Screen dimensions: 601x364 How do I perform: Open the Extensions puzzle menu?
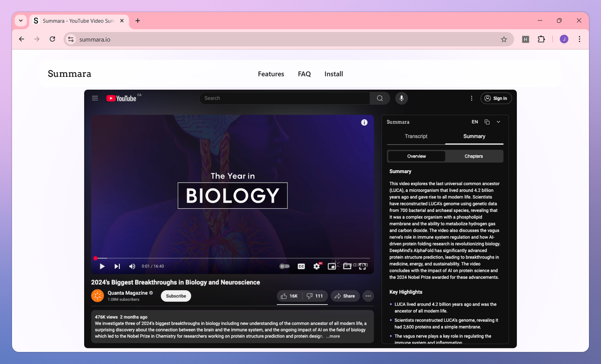tap(541, 39)
